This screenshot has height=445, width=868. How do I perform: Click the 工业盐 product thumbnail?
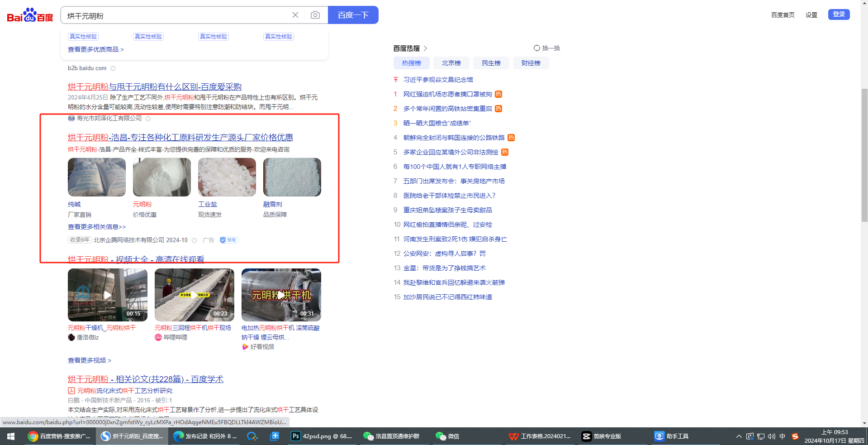click(227, 177)
